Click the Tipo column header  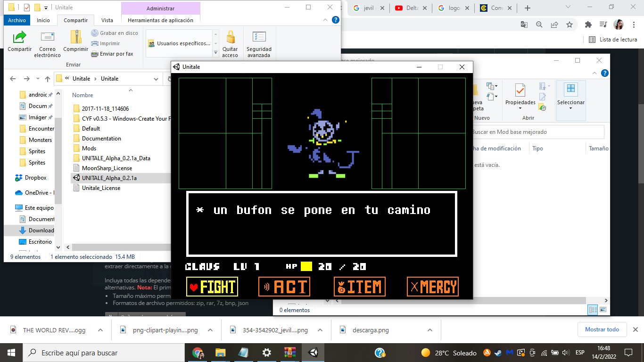coord(537,148)
